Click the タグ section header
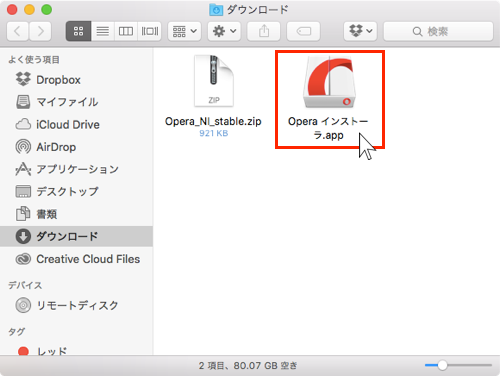500x376 pixels. click(x=17, y=331)
